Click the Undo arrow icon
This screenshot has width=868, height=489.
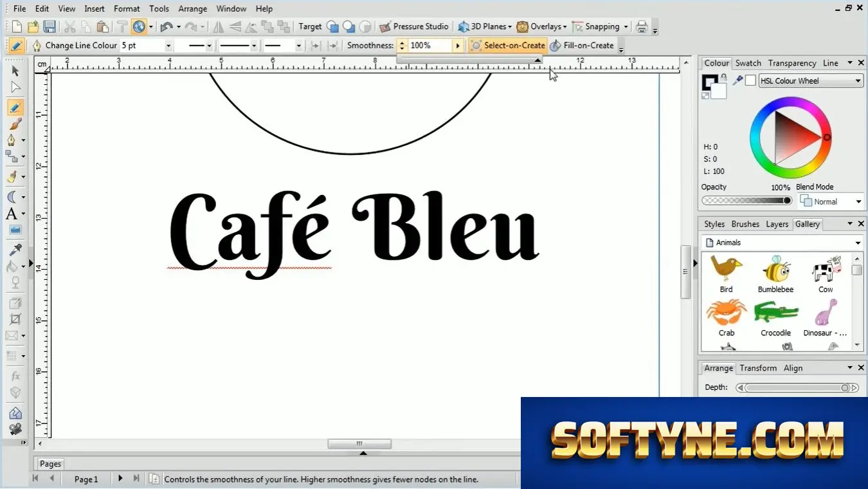tap(167, 26)
